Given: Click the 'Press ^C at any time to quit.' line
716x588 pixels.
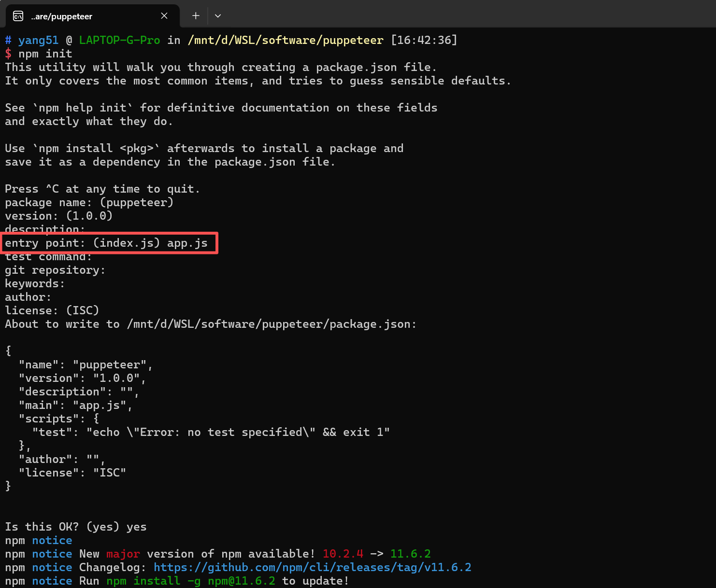Looking at the screenshot, I should [x=103, y=189].
